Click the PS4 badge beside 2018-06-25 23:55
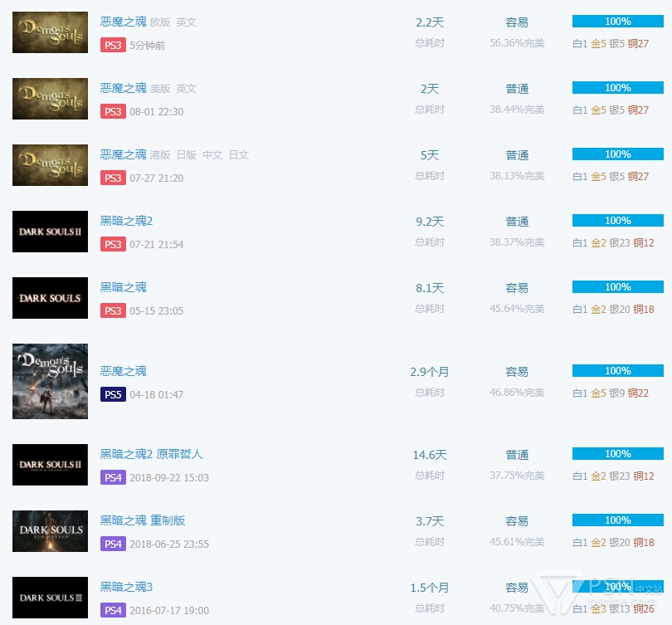The height and width of the screenshot is (625, 672). [113, 544]
